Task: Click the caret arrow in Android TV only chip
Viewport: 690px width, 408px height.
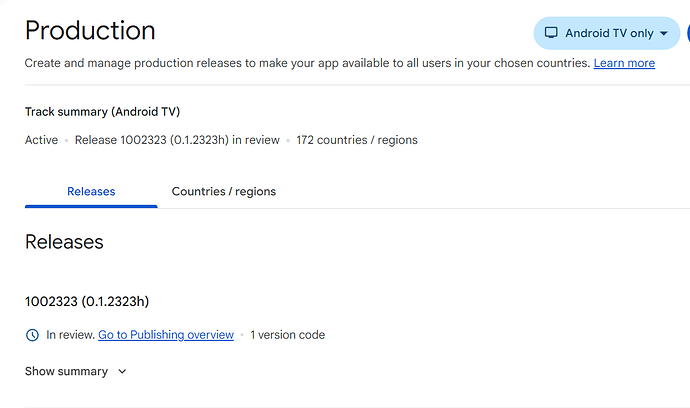Action: (664, 33)
